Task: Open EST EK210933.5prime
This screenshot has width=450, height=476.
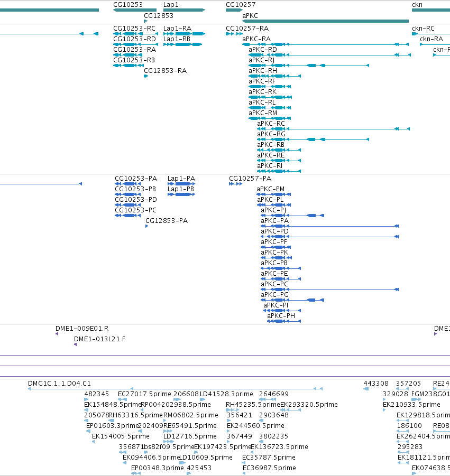Action: point(411,404)
